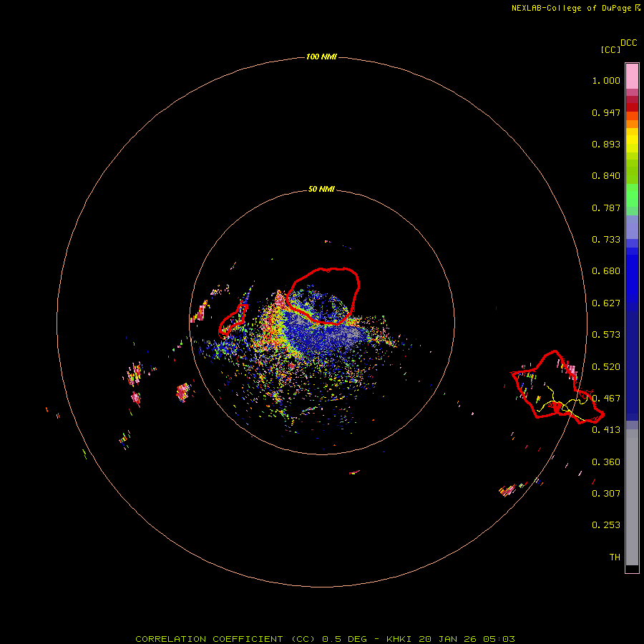Click the 0.680 scale value

click(606, 271)
